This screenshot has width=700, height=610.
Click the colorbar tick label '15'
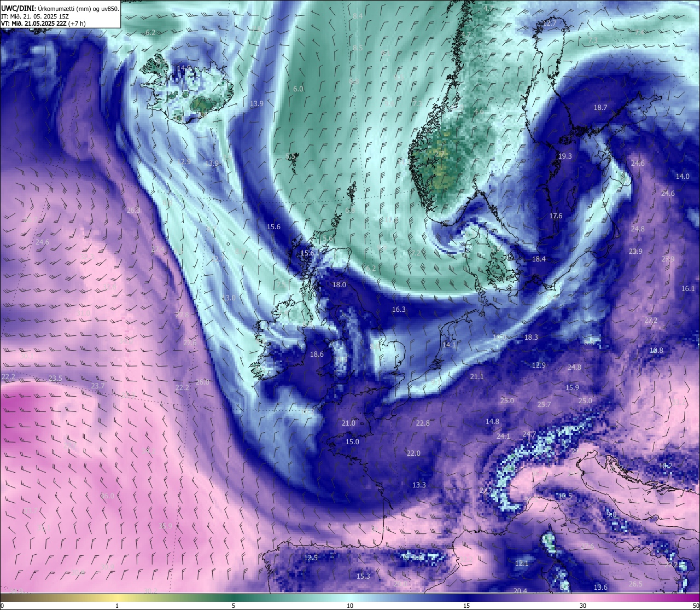coord(466,606)
